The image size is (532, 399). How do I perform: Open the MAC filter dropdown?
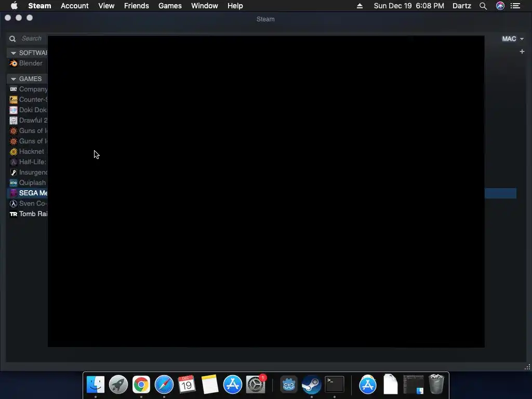(513, 39)
